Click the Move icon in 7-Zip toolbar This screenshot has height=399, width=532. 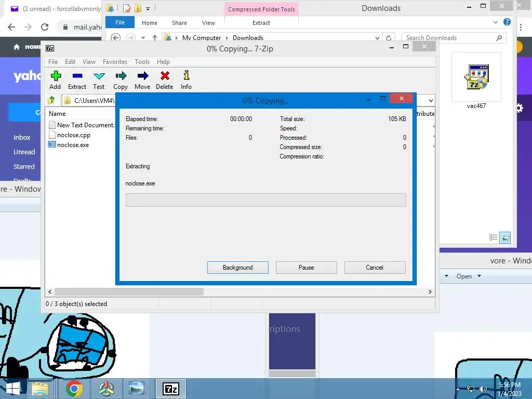[142, 76]
